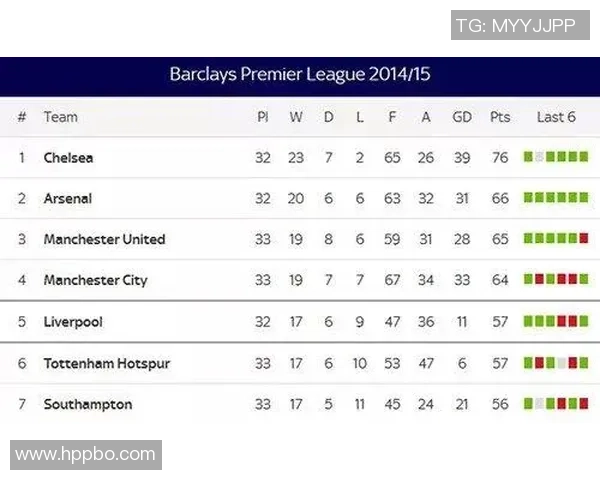Click the Southampton team name
Viewport: 600px width, 480px height.
(88, 404)
